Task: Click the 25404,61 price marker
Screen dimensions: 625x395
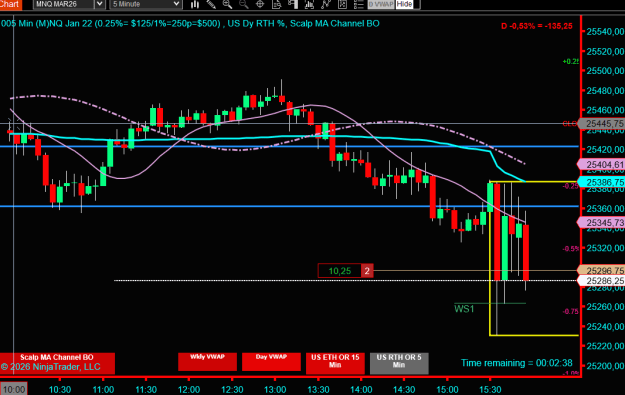Action: [602, 165]
